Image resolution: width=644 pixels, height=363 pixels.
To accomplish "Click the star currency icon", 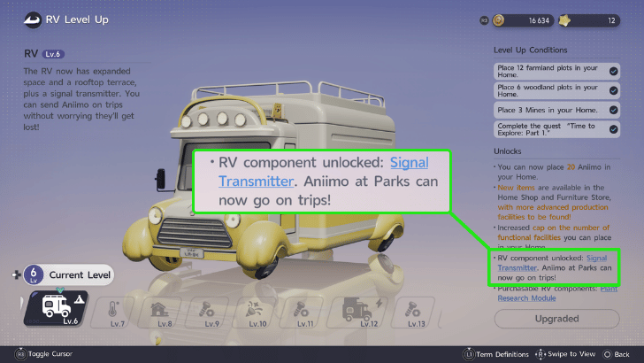I will (x=565, y=20).
